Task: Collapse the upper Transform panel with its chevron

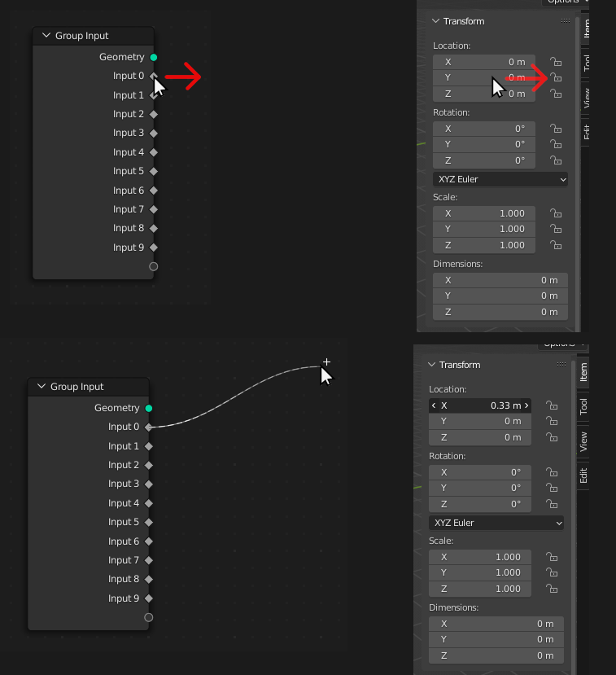Action: click(436, 21)
